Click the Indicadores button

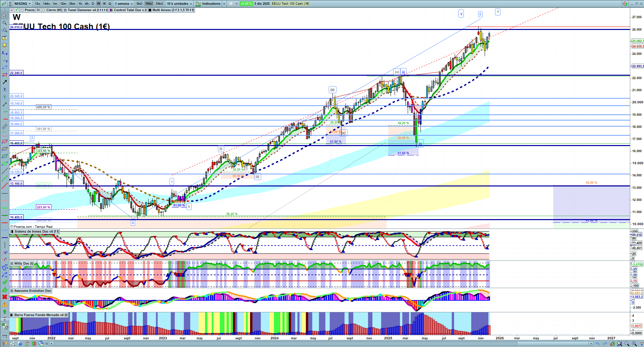click(x=208, y=4)
